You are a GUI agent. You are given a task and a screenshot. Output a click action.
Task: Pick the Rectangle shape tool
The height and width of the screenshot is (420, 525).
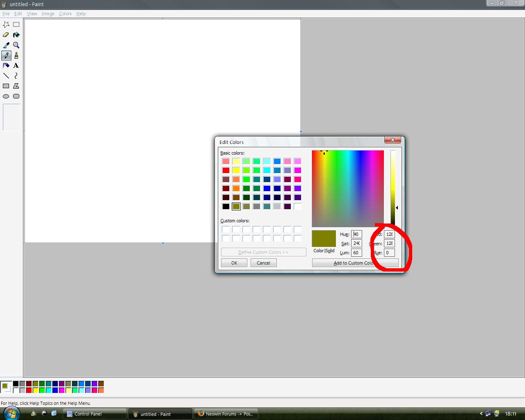point(6,86)
